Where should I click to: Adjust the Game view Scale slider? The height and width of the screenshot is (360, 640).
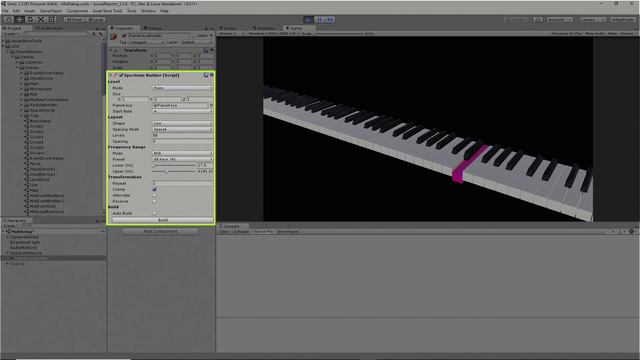pos(338,34)
